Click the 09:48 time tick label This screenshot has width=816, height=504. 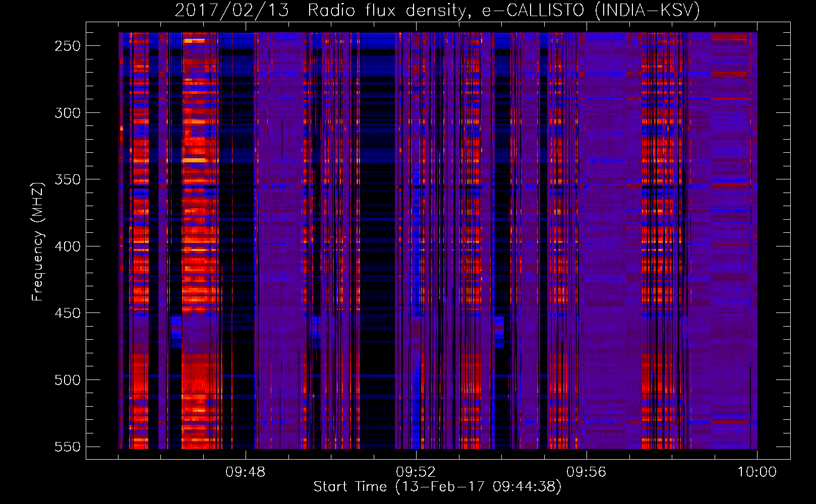[245, 472]
